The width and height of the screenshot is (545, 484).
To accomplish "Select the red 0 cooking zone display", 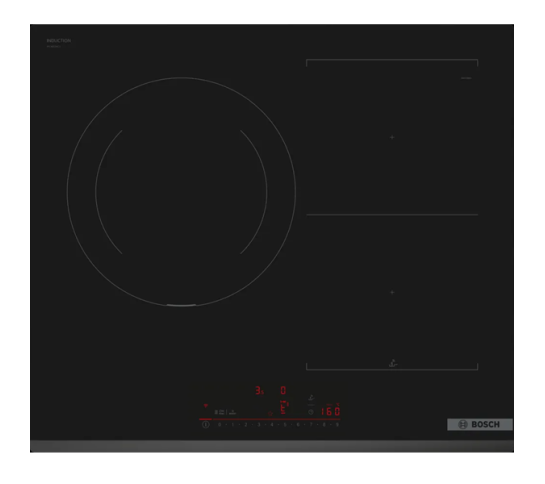I will 283,390.
